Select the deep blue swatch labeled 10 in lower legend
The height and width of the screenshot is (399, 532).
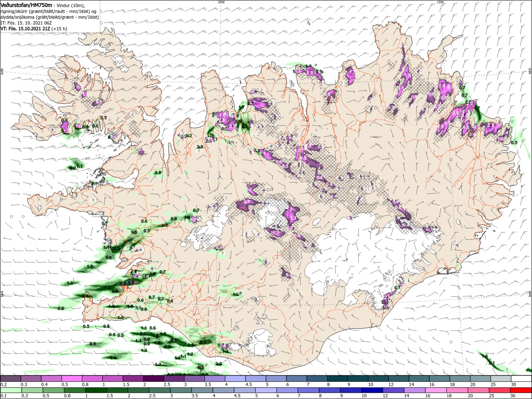(372, 390)
